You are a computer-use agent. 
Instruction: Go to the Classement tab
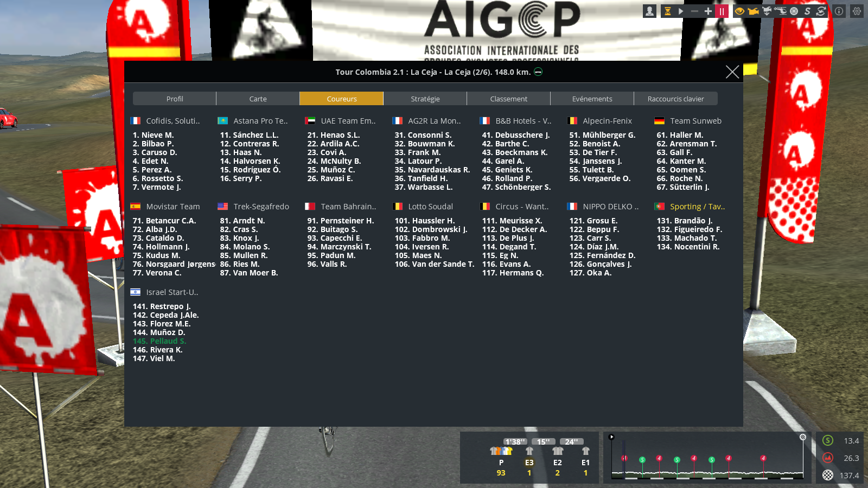[509, 99]
